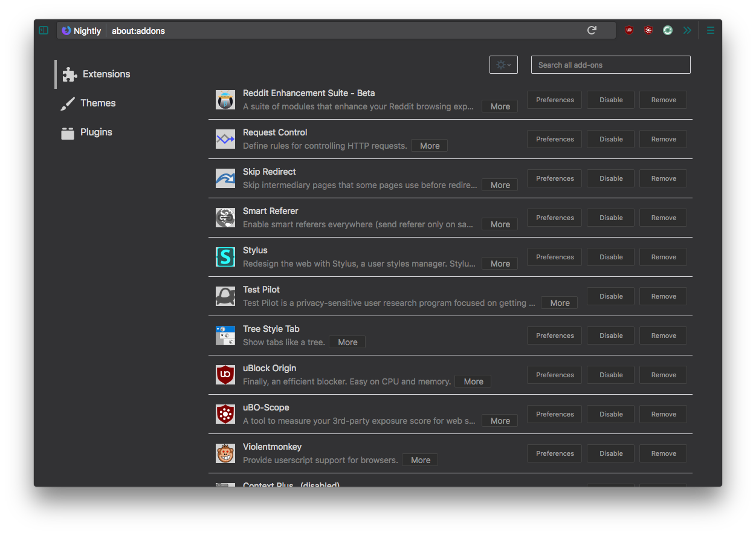Expand More for Reddit Enhancement Suite

tap(500, 106)
